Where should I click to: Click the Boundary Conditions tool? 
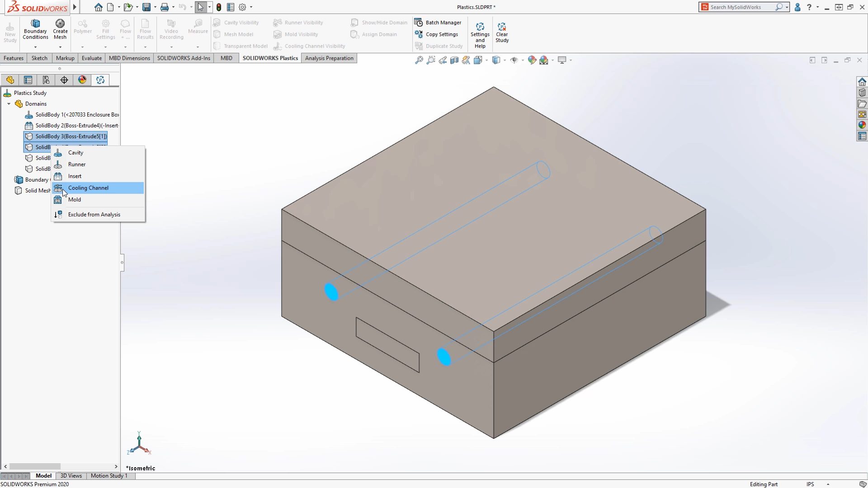pyautogui.click(x=35, y=29)
